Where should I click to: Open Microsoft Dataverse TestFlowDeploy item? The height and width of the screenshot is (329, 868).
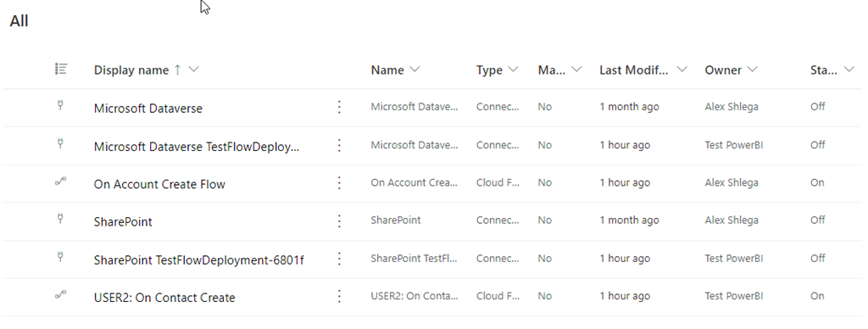[x=197, y=147]
